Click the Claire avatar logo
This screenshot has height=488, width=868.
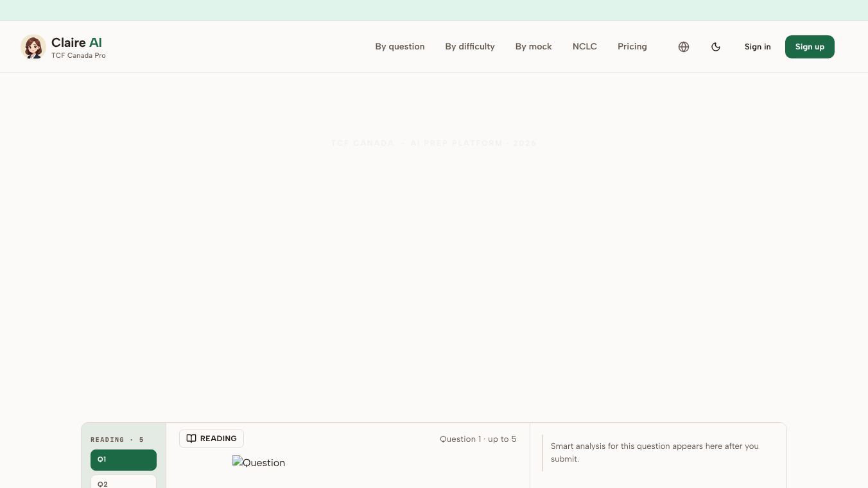point(33,47)
